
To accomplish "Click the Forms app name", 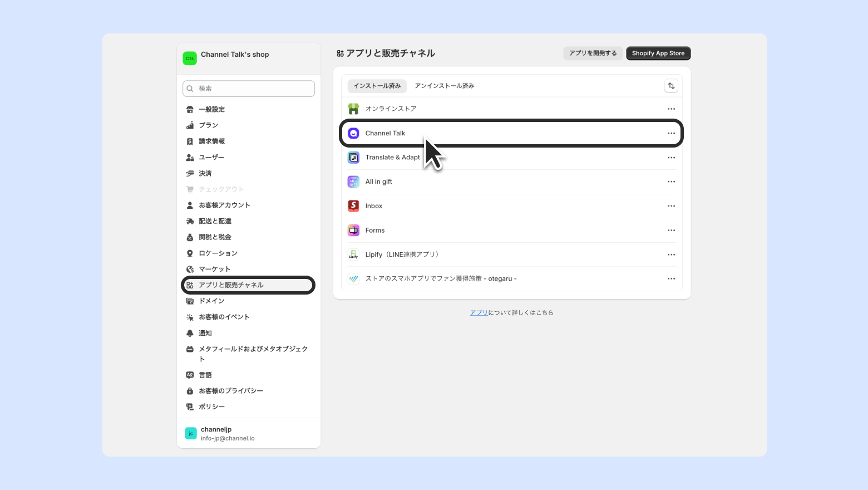I will click(x=375, y=230).
